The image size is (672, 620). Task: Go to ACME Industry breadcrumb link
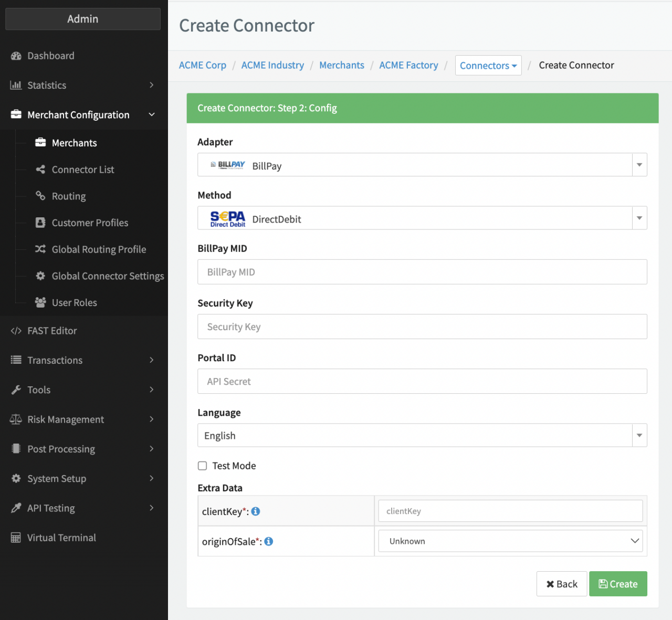coord(272,65)
